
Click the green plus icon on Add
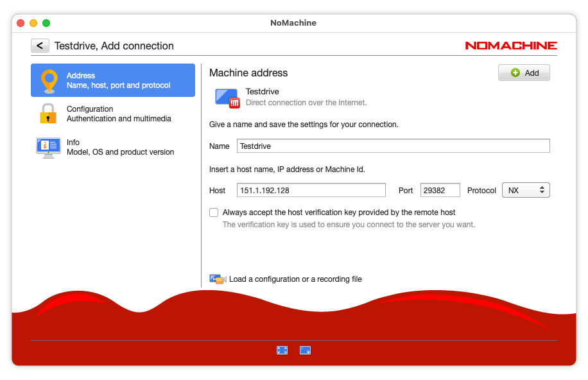[515, 73]
